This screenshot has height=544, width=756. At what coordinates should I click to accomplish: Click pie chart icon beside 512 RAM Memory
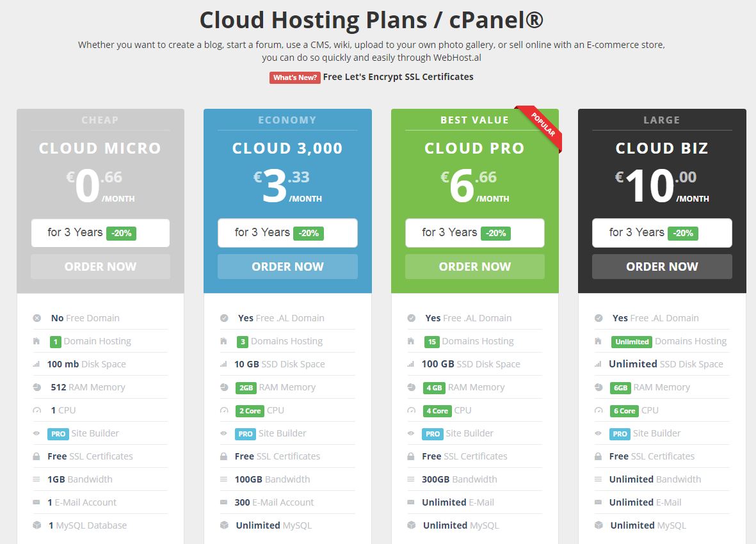(x=36, y=387)
